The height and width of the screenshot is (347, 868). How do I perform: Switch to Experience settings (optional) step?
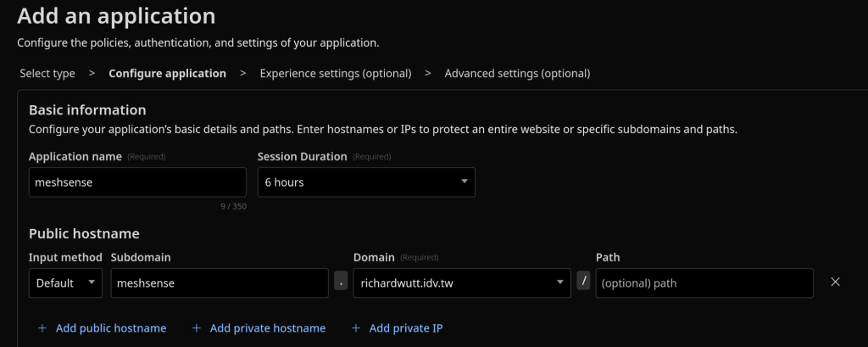(x=336, y=73)
